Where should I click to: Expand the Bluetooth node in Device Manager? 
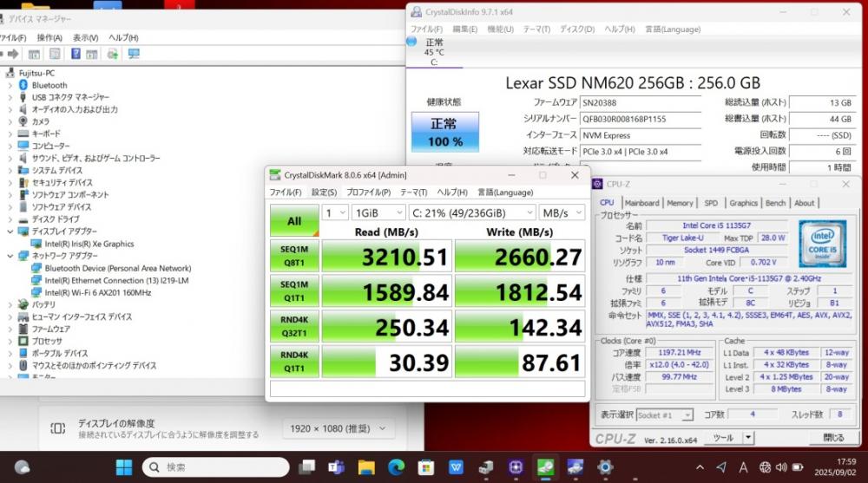point(10,85)
